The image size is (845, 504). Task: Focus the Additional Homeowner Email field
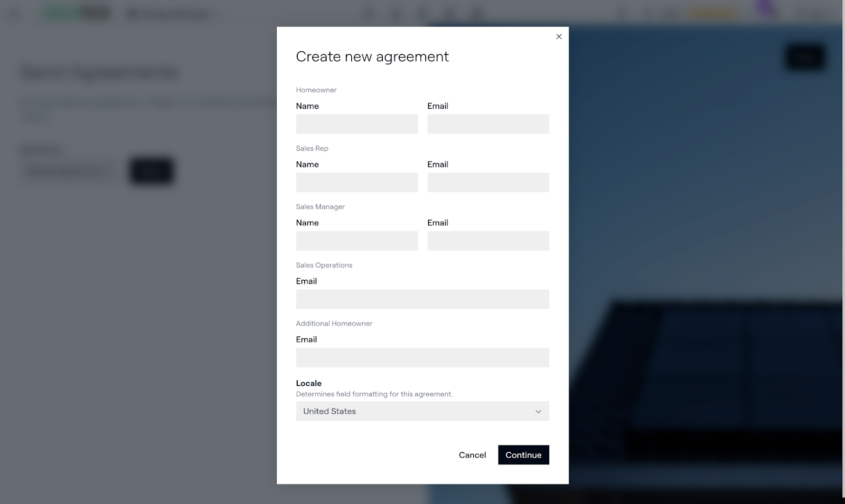point(422,357)
